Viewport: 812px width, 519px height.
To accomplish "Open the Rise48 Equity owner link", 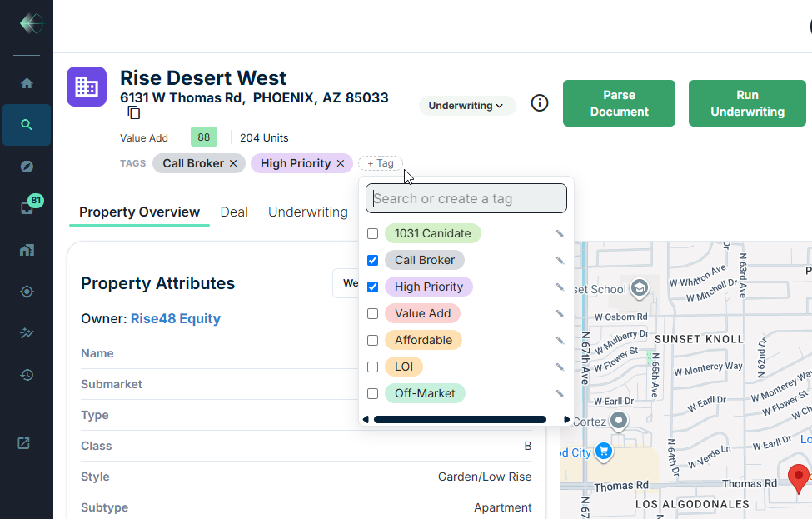I will [x=176, y=318].
